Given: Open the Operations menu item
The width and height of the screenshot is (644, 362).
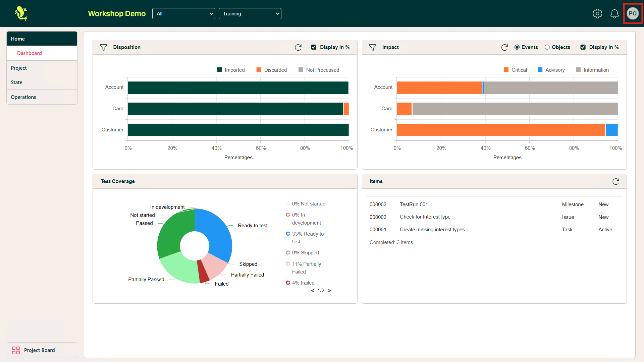Looking at the screenshot, I should [23, 97].
